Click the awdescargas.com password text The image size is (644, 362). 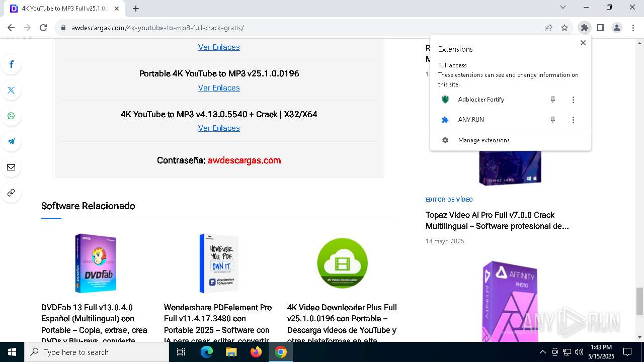(244, 160)
